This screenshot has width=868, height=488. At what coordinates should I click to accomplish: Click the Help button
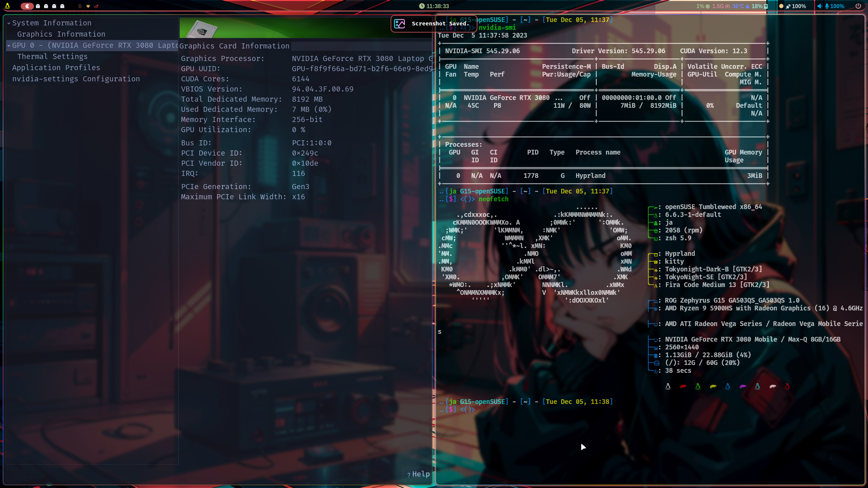418,474
